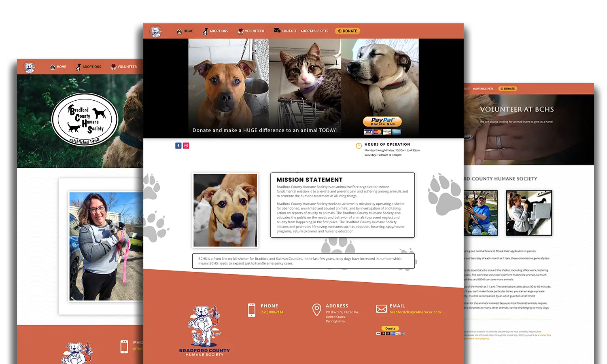Click the address map pin icon
This screenshot has height=364, width=607.
click(317, 310)
